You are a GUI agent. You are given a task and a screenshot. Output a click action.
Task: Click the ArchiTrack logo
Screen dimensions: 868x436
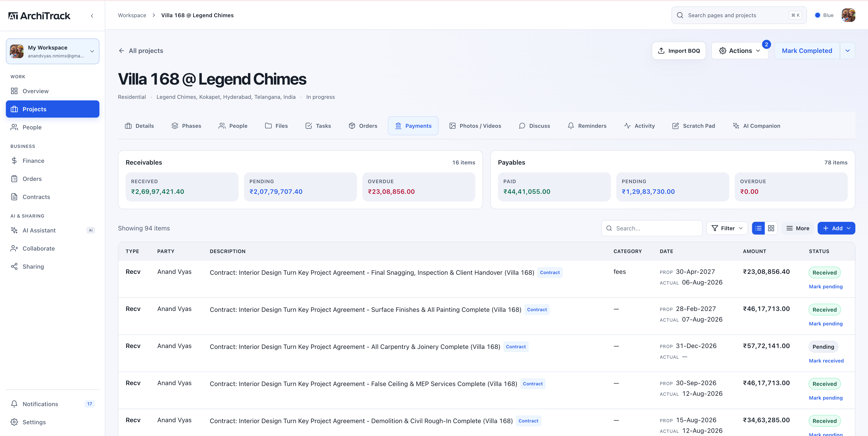point(39,16)
